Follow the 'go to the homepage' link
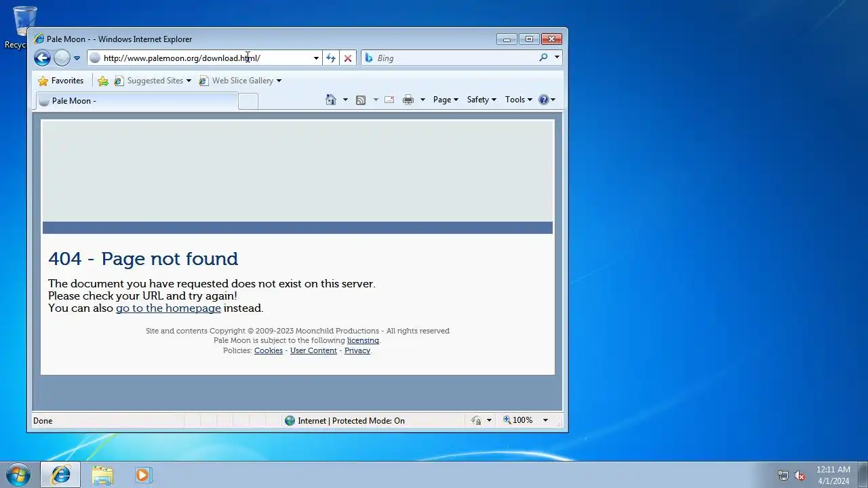Image resolution: width=868 pixels, height=488 pixels. click(x=168, y=308)
